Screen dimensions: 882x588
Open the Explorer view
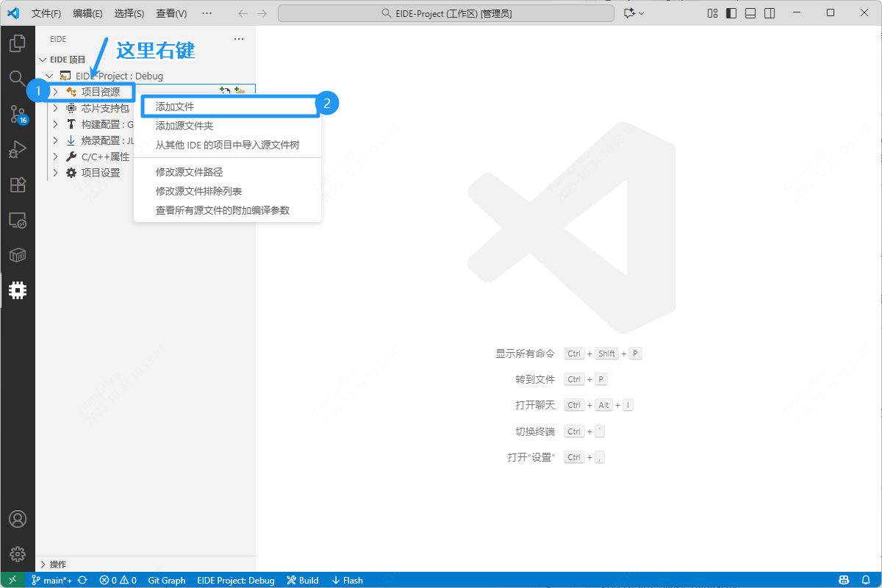pos(18,43)
